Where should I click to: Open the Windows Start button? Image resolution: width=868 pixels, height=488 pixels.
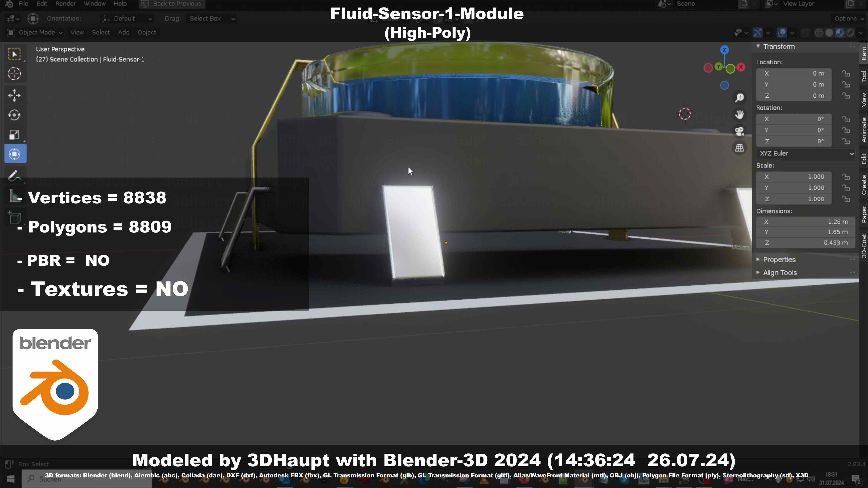[10, 479]
